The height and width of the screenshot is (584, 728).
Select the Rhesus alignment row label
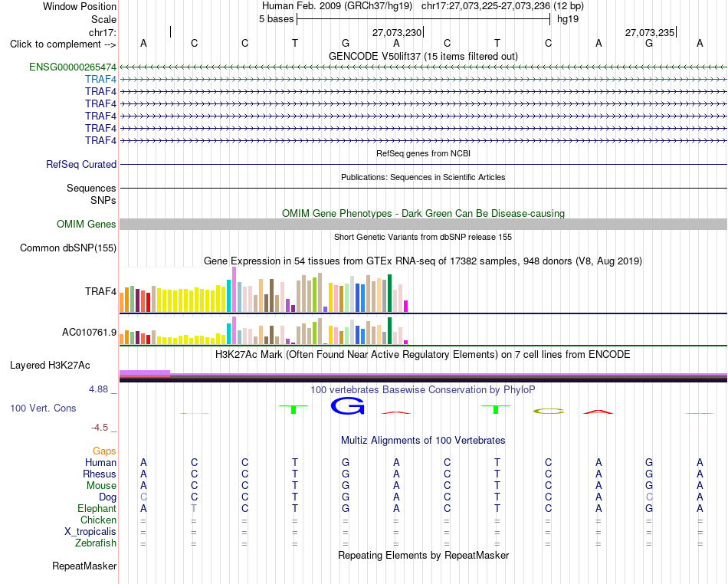[100, 474]
